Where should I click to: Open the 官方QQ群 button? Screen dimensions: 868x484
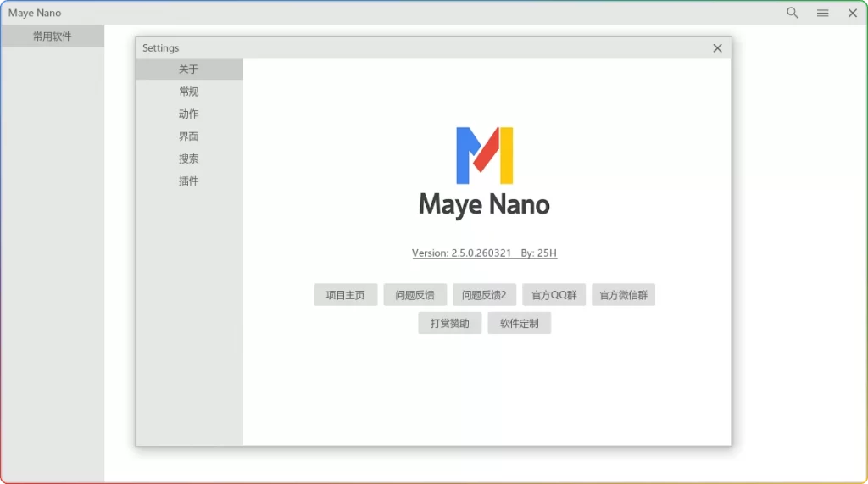click(x=554, y=295)
